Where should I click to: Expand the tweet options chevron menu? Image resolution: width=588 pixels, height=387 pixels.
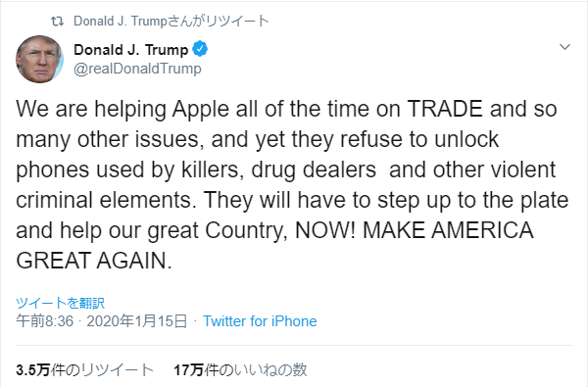point(564,47)
